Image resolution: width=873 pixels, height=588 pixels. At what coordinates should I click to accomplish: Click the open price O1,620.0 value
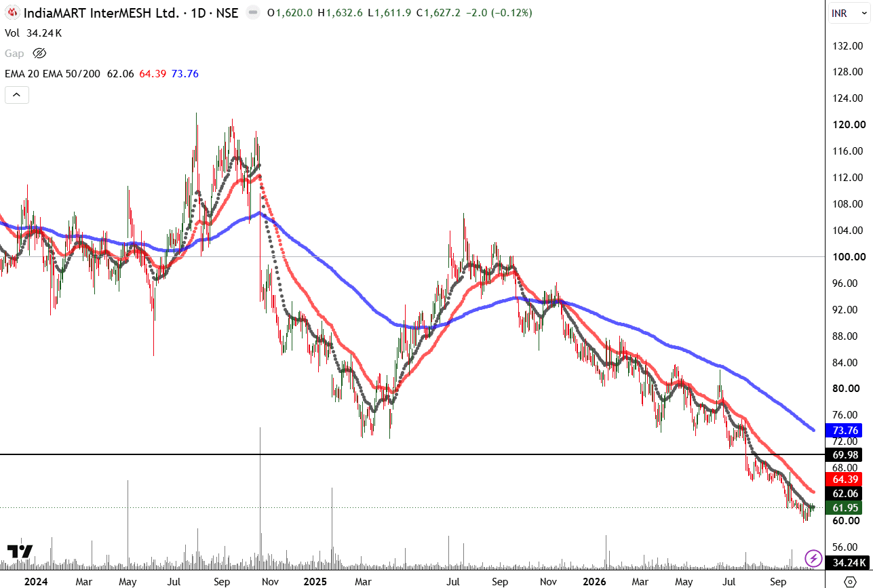(x=290, y=13)
